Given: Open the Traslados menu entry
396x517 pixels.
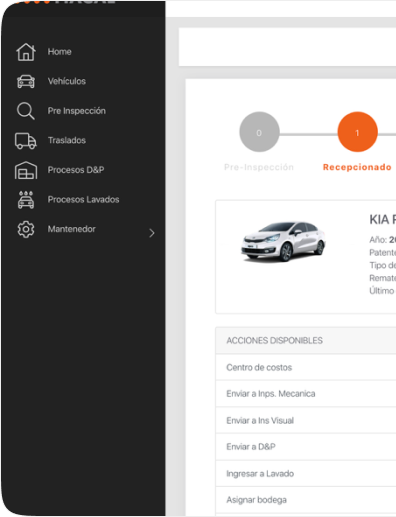Looking at the screenshot, I should 67,140.
